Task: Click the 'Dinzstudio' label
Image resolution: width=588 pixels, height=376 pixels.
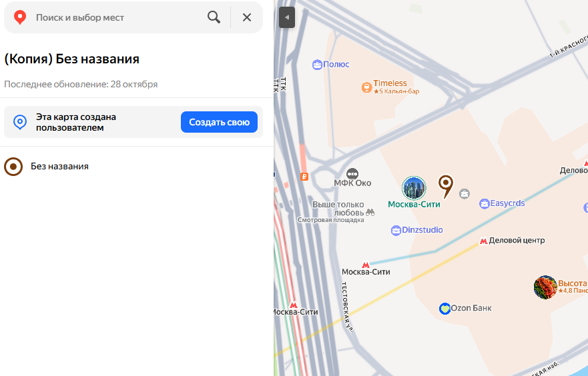Action: pyautogui.click(x=422, y=230)
